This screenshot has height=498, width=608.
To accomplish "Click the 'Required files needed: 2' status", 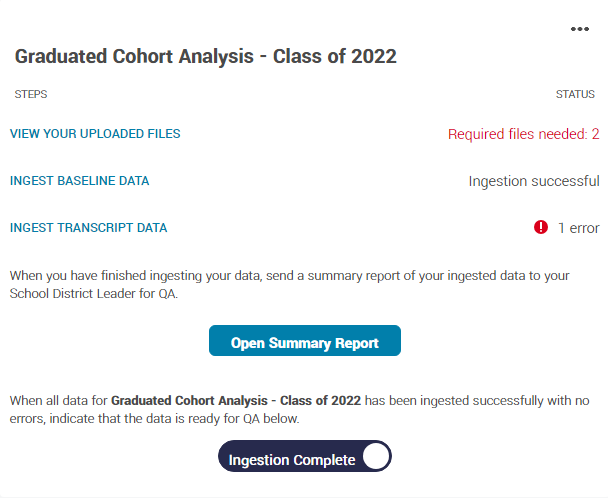I will [x=523, y=134].
